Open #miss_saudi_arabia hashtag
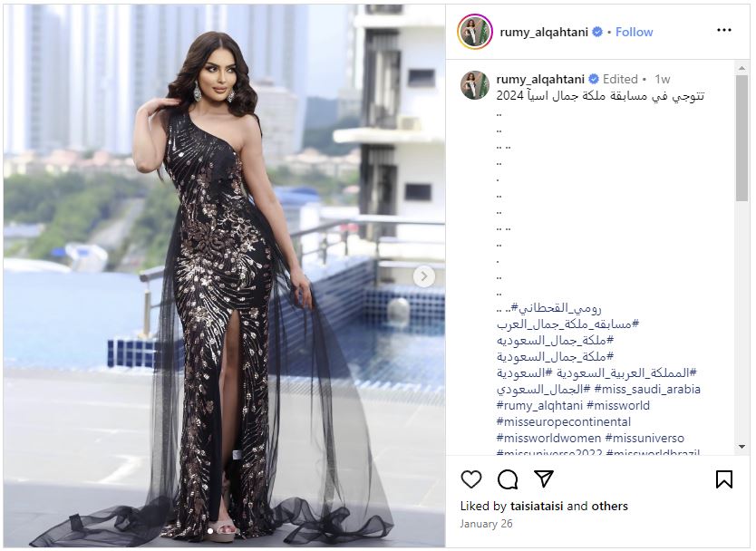756x551 pixels. (x=647, y=389)
